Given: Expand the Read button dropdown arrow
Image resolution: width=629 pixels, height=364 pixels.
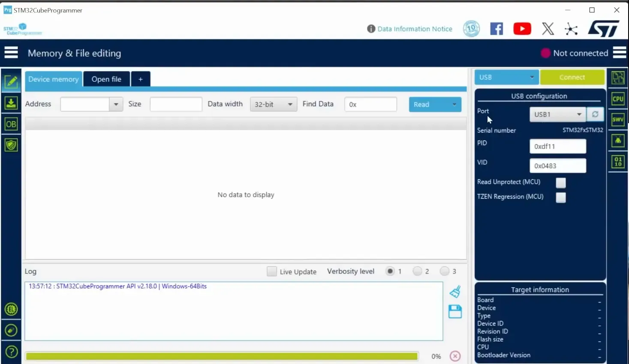Looking at the screenshot, I should tap(454, 104).
